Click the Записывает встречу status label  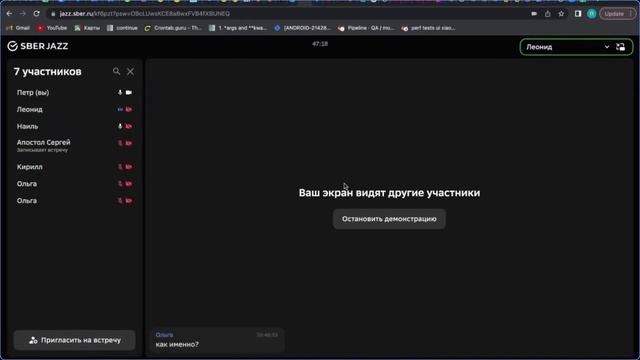[42, 150]
